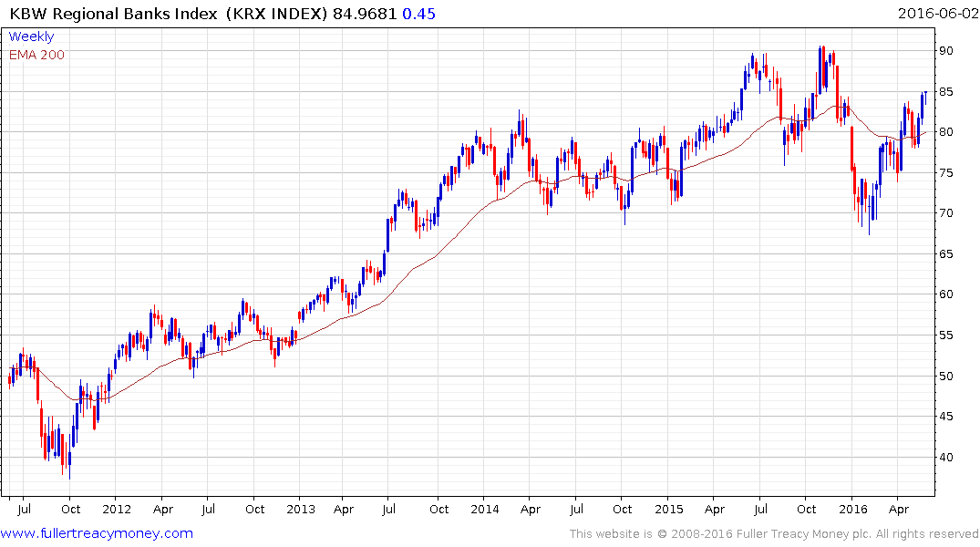Select the 70 price axis label
Screen dimensions: 980x547
(945, 213)
